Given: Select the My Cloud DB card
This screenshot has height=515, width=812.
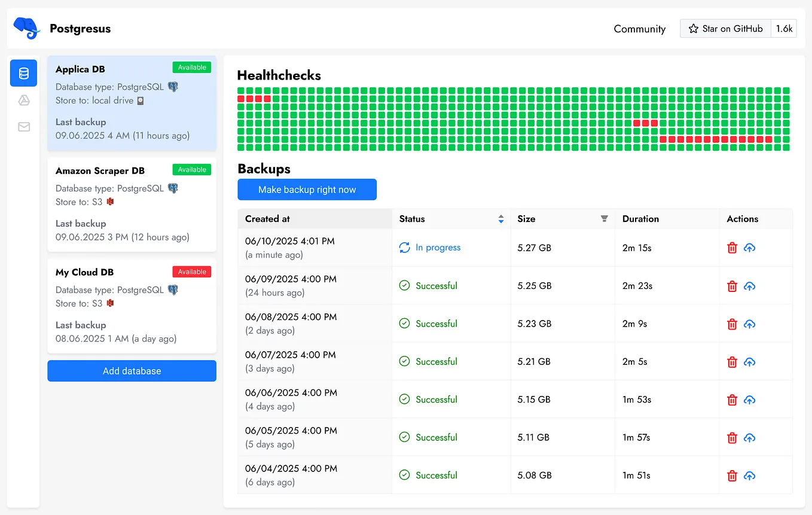Looking at the screenshot, I should [x=132, y=305].
